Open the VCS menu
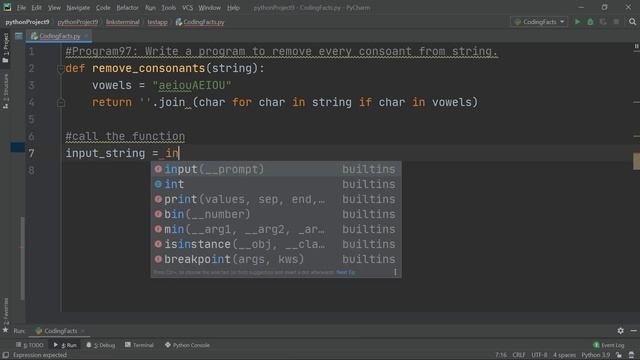This screenshot has width=640, height=360. [x=187, y=8]
